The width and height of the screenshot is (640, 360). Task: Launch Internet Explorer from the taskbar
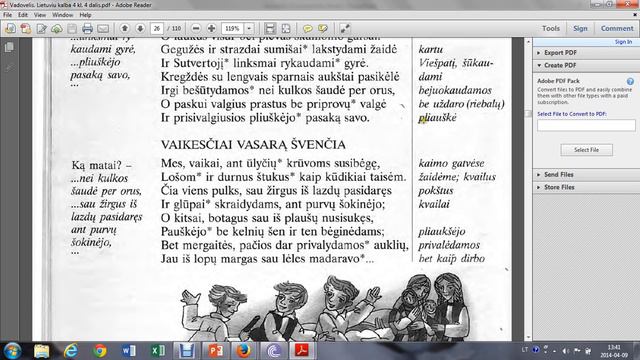tap(71, 351)
